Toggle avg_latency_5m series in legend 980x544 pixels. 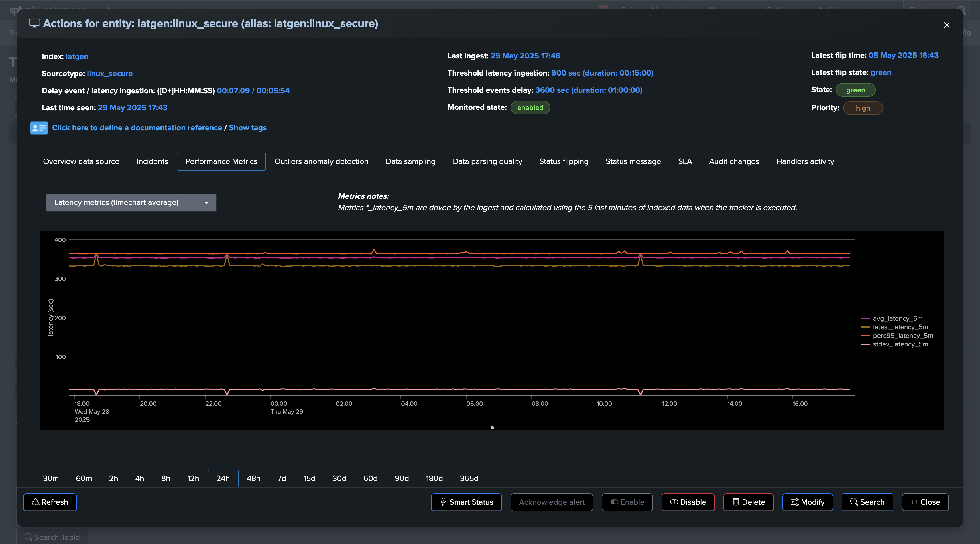[x=897, y=318]
